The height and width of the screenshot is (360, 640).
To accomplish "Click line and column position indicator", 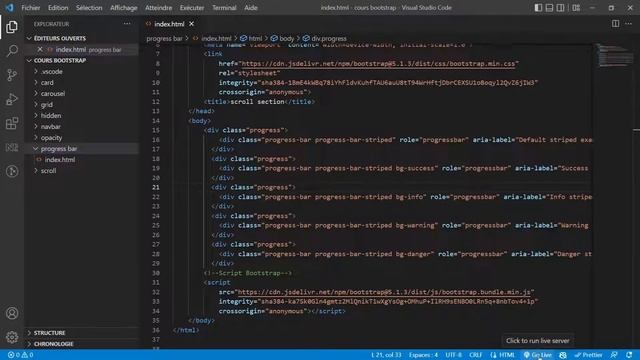I will click(x=386, y=355).
